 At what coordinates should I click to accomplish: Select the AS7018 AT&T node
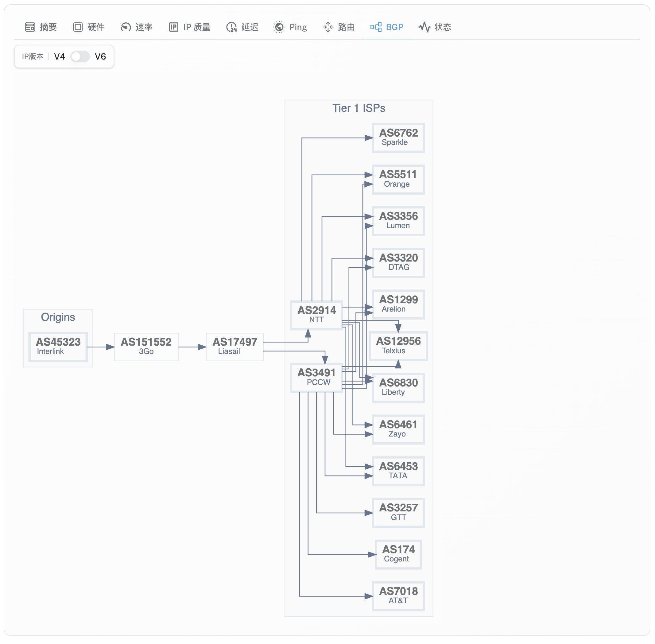coord(398,596)
